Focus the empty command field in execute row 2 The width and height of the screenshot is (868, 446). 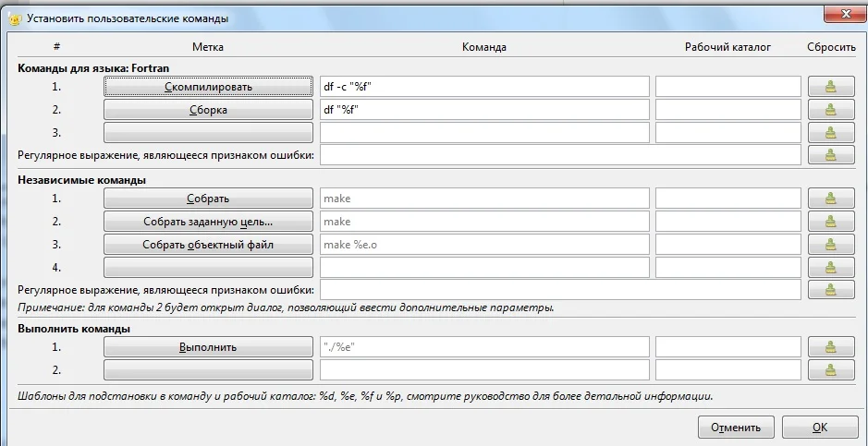click(x=484, y=369)
